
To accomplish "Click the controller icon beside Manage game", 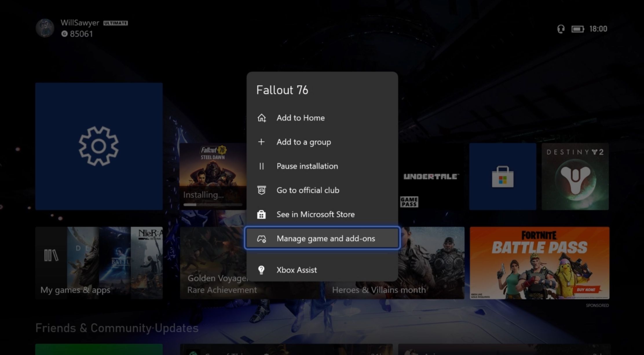I will click(x=261, y=239).
